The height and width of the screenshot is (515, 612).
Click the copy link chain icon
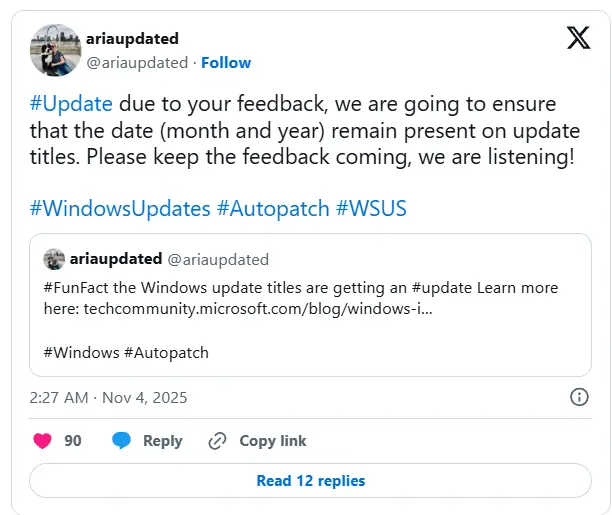(x=217, y=441)
